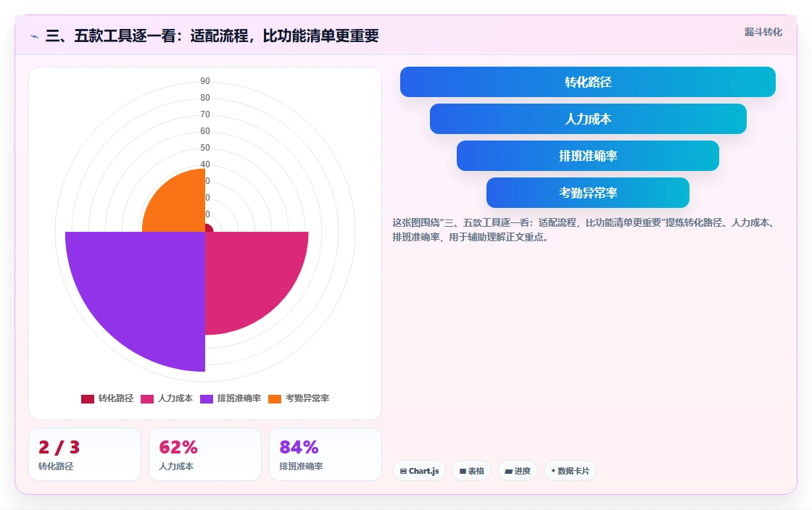Click the 考勤异常率 funnel bar

(588, 193)
